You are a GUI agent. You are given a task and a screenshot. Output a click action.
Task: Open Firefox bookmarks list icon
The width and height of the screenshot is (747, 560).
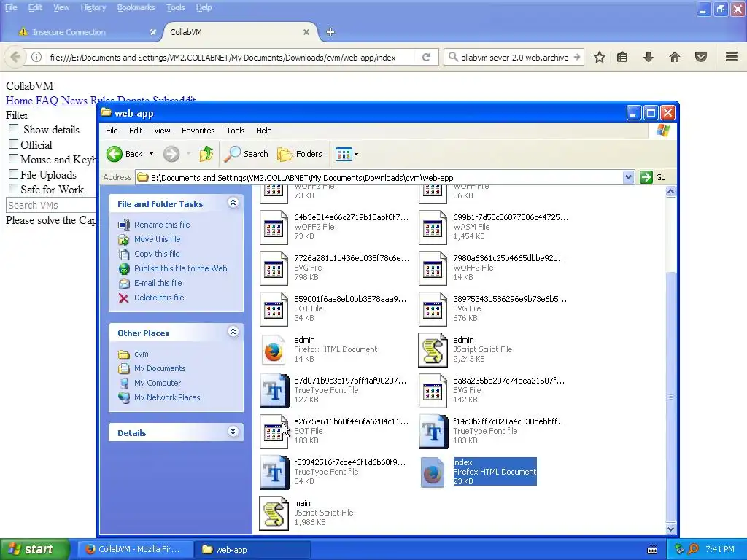pos(622,57)
